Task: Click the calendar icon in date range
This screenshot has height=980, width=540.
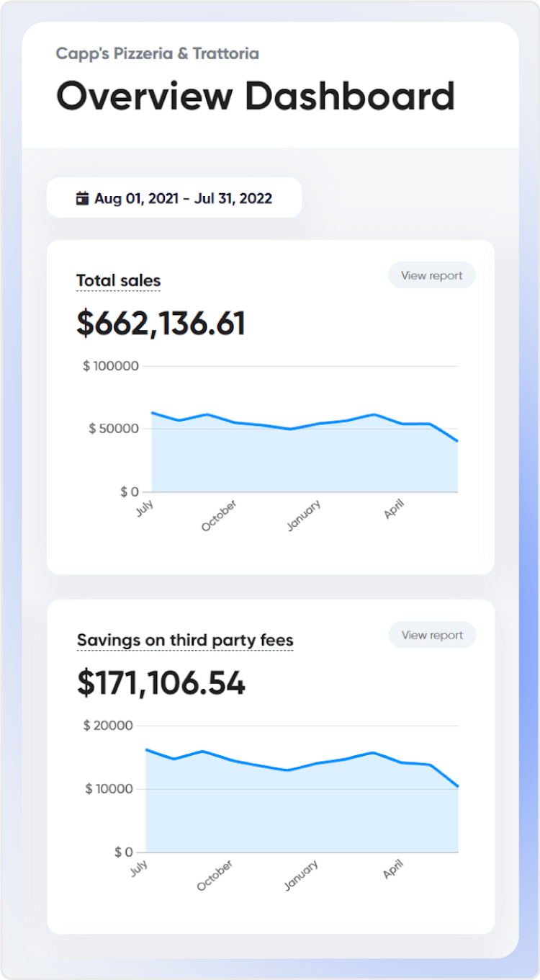Action: [82, 198]
